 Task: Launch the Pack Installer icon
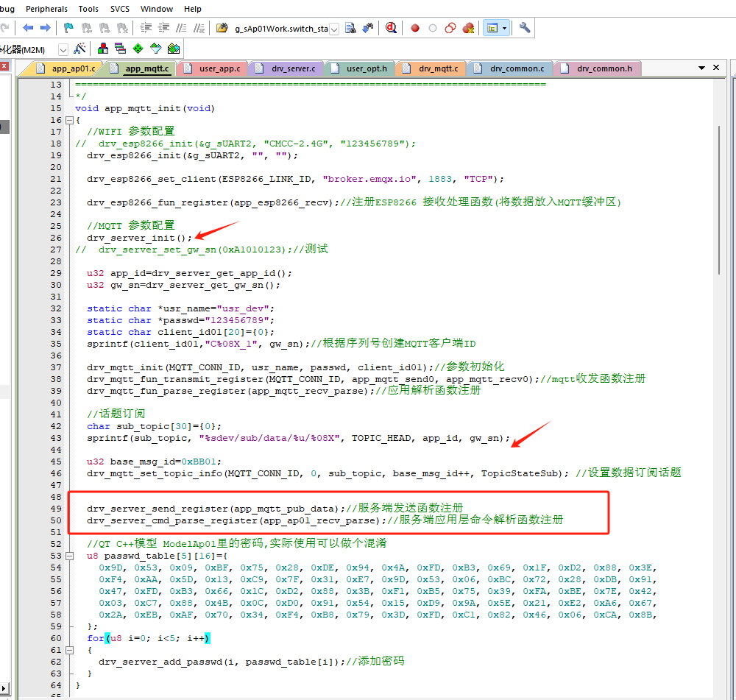tap(174, 49)
